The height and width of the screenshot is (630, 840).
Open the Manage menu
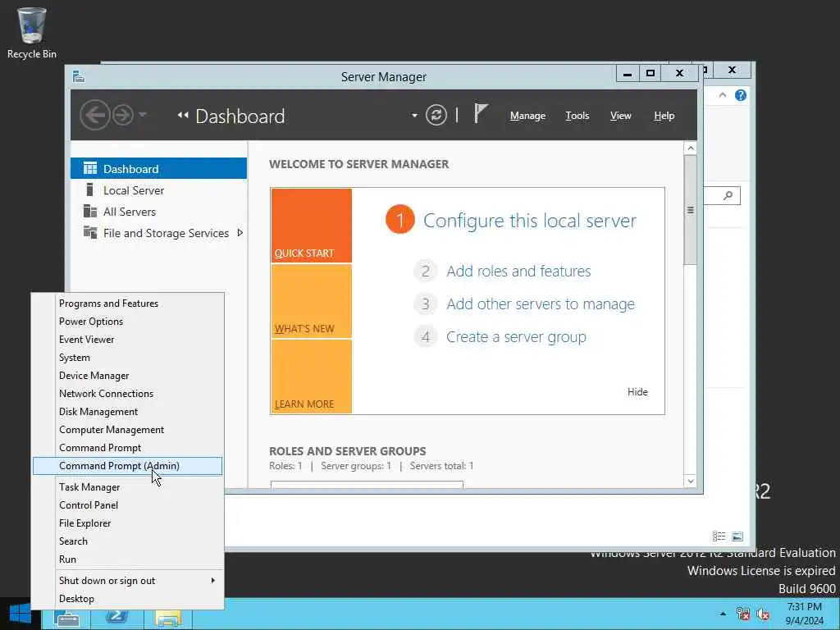click(x=527, y=116)
